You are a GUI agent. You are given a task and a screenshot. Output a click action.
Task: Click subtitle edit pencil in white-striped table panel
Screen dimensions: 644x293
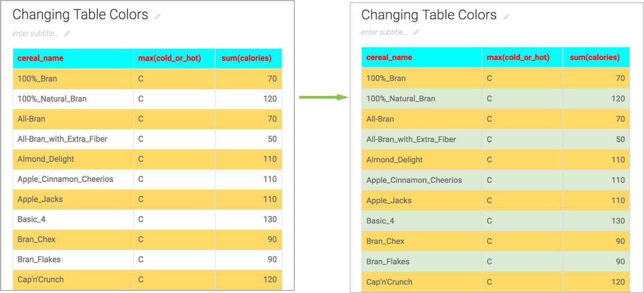point(67,34)
